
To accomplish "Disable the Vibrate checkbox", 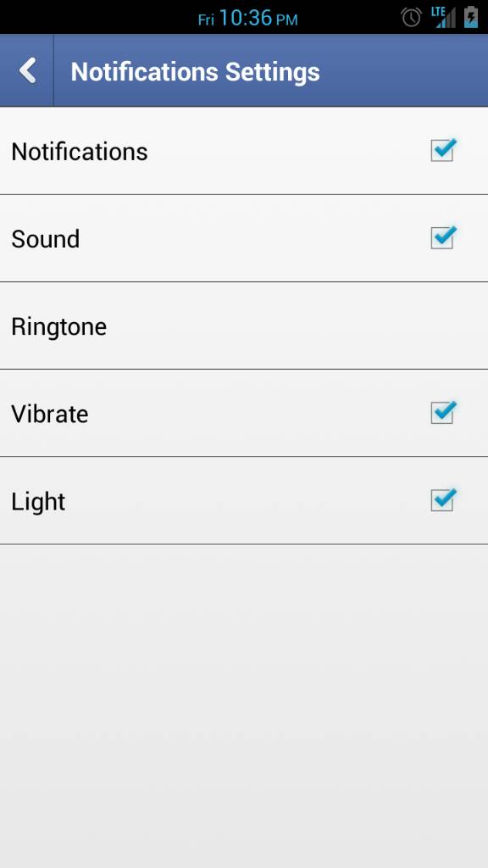I will click(443, 413).
